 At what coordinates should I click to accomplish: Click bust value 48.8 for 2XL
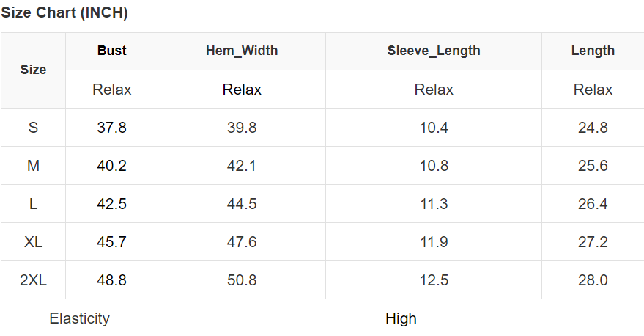[x=111, y=280]
